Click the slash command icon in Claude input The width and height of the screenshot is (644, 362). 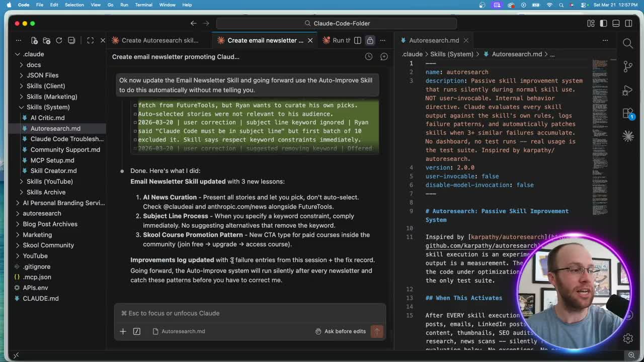(x=136, y=331)
